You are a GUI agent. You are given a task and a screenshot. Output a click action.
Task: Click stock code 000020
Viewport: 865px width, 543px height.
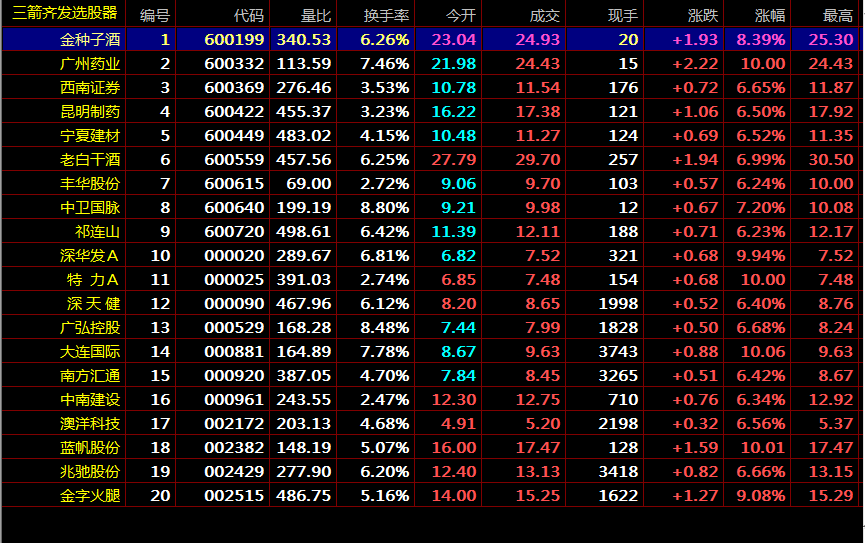click(x=234, y=255)
